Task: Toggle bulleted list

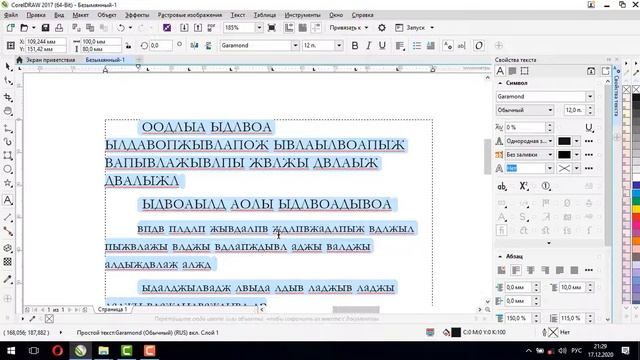Action: click(x=417, y=46)
